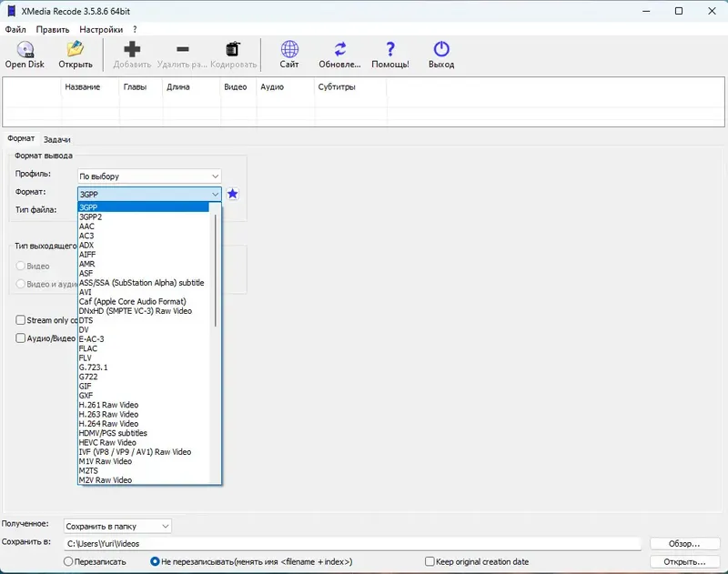Pick FLAC from the format list

144,348
